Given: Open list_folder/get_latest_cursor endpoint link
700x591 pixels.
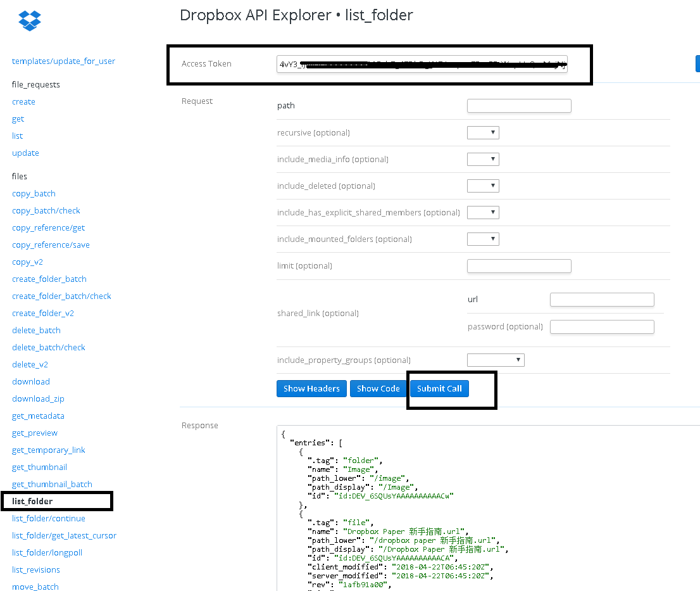Looking at the screenshot, I should tap(65, 536).
